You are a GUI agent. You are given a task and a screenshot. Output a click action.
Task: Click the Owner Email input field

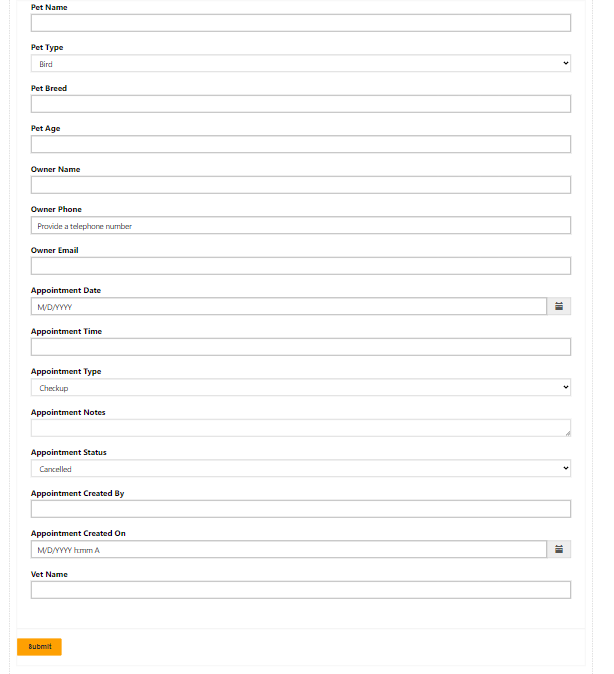coord(301,266)
